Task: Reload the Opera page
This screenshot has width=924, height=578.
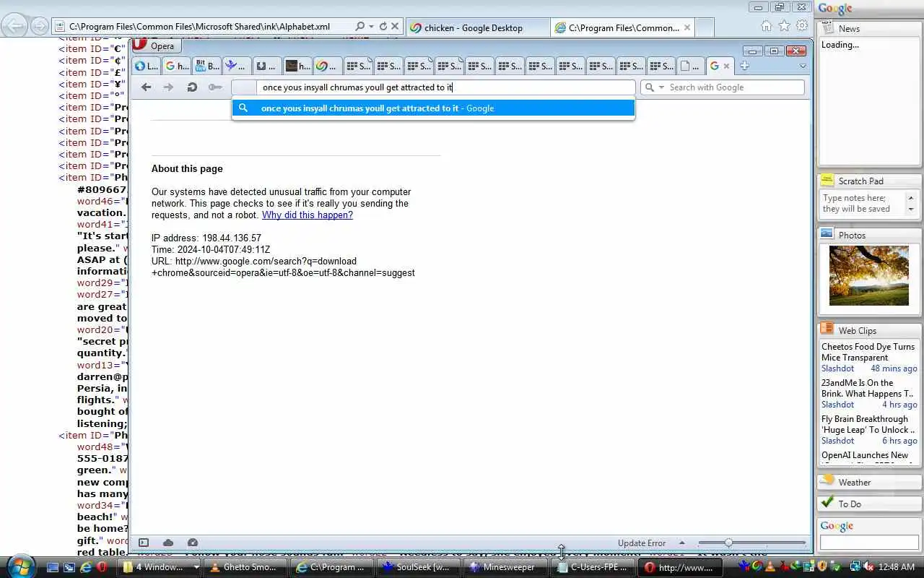Action: 192,87
